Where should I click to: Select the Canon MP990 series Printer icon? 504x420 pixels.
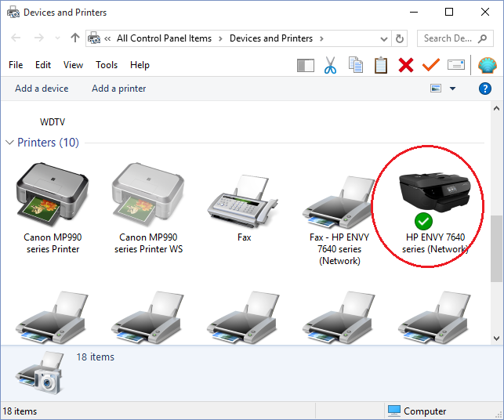(53, 195)
